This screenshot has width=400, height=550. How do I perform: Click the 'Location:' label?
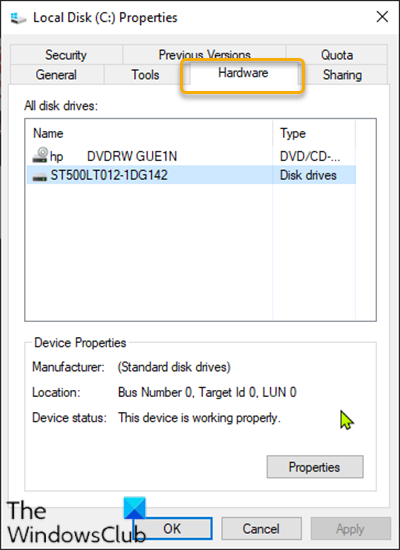click(x=56, y=393)
